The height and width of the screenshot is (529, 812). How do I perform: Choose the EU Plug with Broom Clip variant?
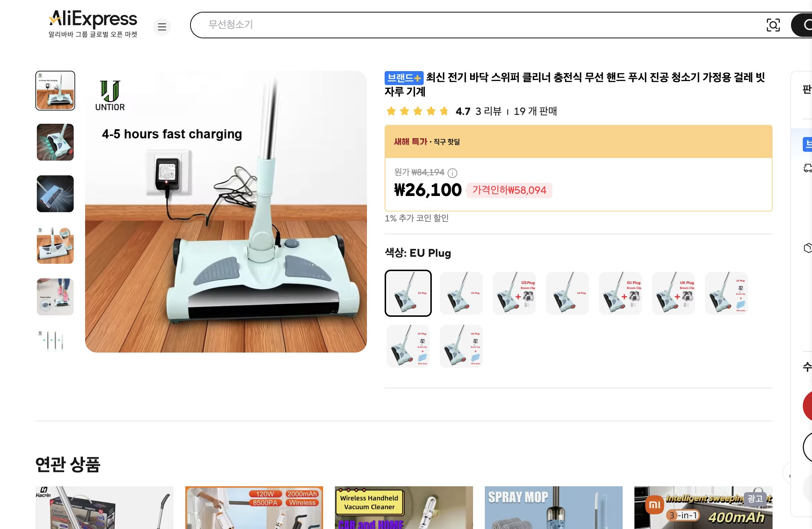pos(620,293)
